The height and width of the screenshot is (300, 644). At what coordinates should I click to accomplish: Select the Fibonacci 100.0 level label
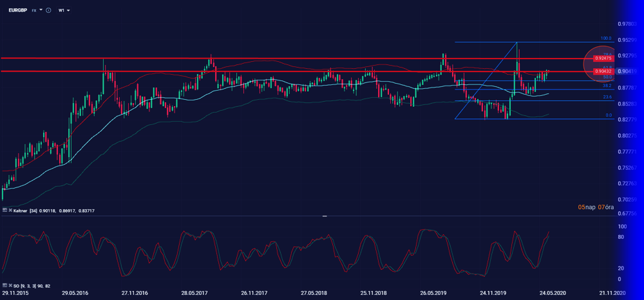click(x=605, y=39)
